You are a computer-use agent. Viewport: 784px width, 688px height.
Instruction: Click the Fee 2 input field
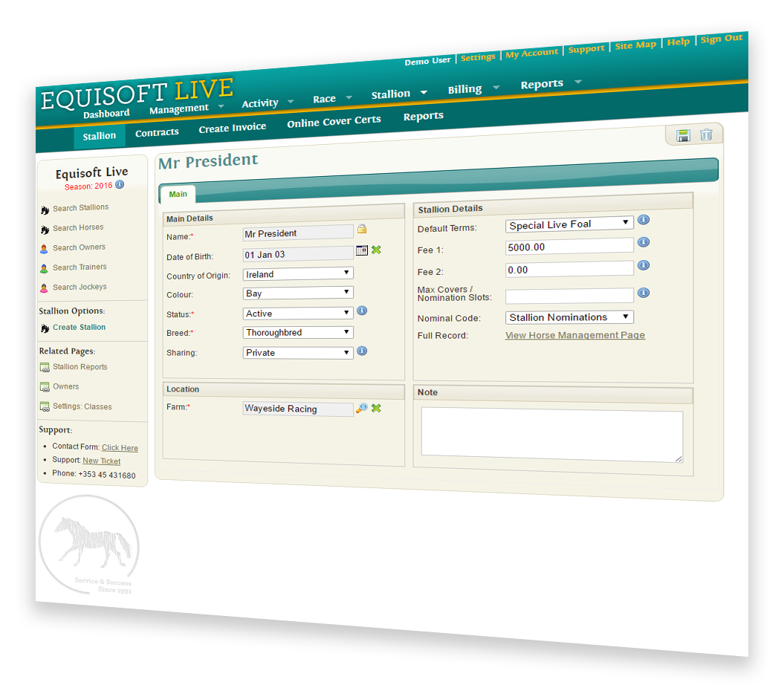click(569, 269)
